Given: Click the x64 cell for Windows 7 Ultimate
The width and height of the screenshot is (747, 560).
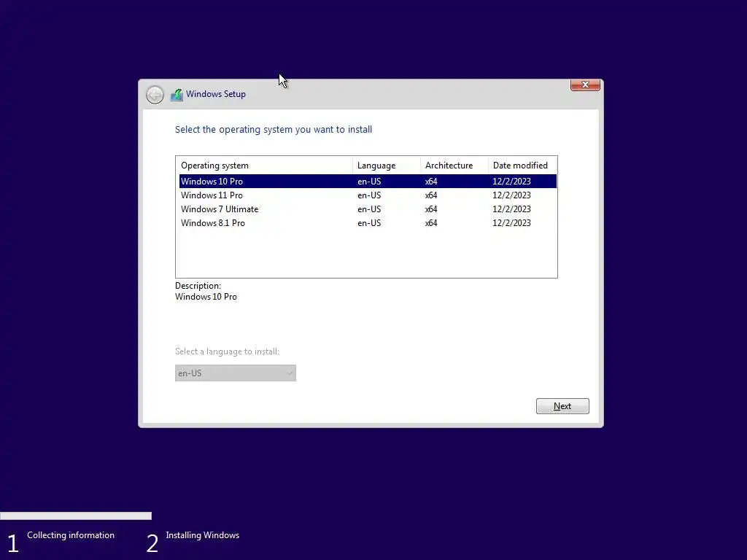Looking at the screenshot, I should [x=431, y=209].
